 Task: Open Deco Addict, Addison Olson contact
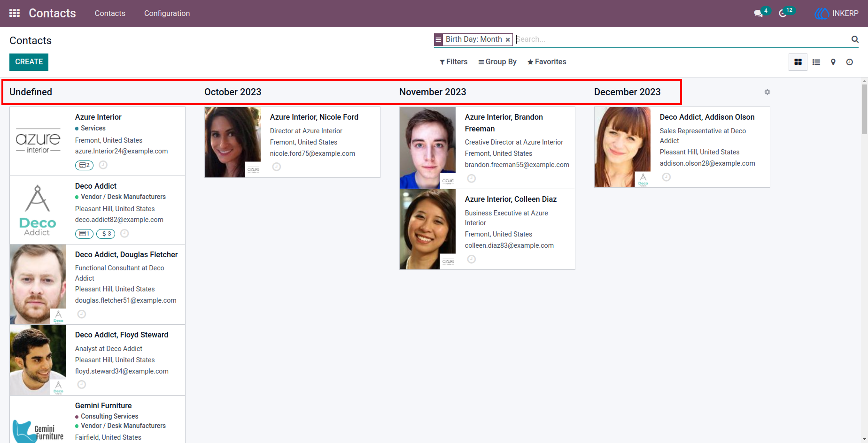point(682,147)
